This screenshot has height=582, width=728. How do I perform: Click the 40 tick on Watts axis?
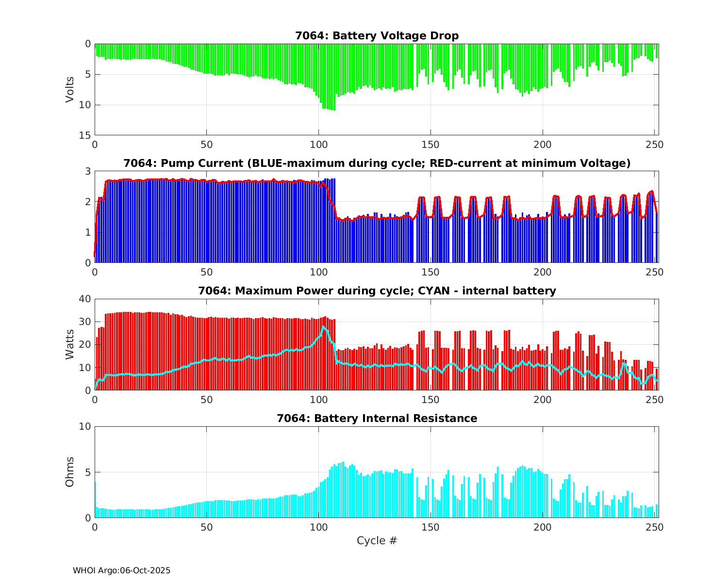point(85,299)
